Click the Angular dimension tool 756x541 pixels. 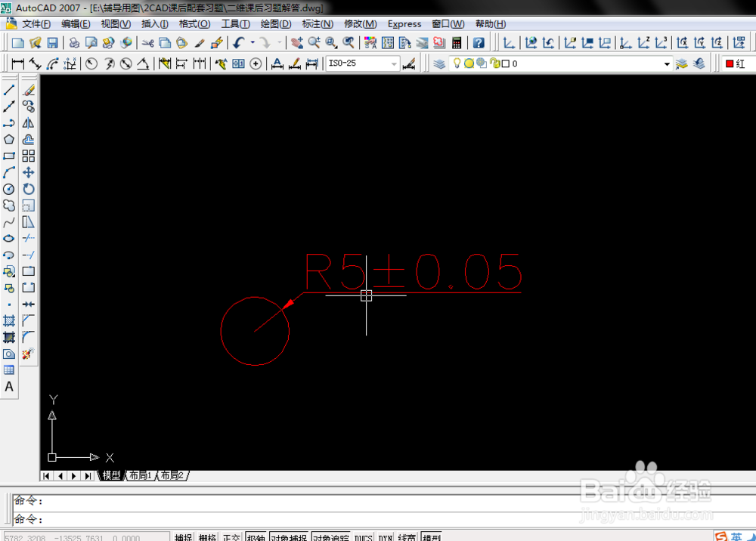click(143, 63)
